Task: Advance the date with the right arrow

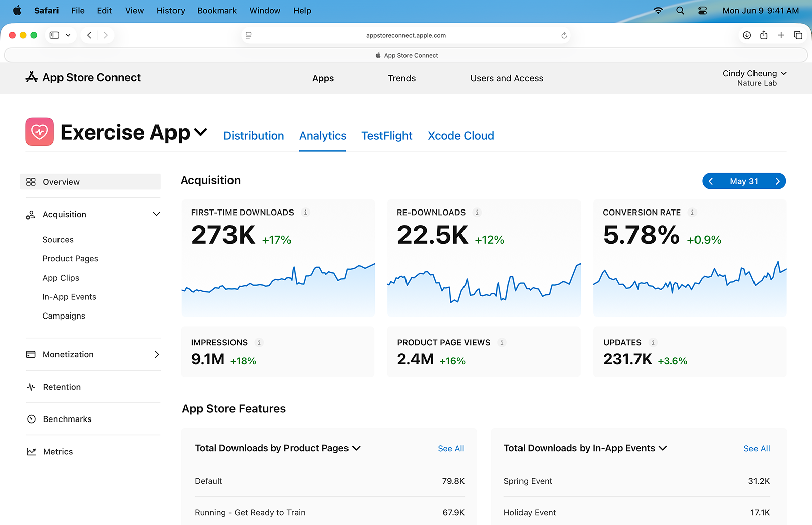Action: (777, 181)
